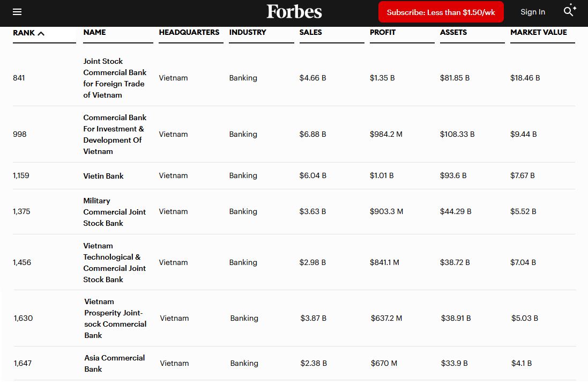Select rank 1,159 cell
The width and height of the screenshot is (588, 383).
(x=21, y=175)
